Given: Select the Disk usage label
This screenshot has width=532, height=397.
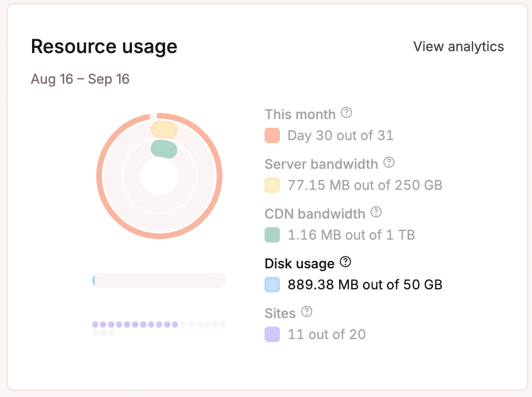Looking at the screenshot, I should click(299, 264).
